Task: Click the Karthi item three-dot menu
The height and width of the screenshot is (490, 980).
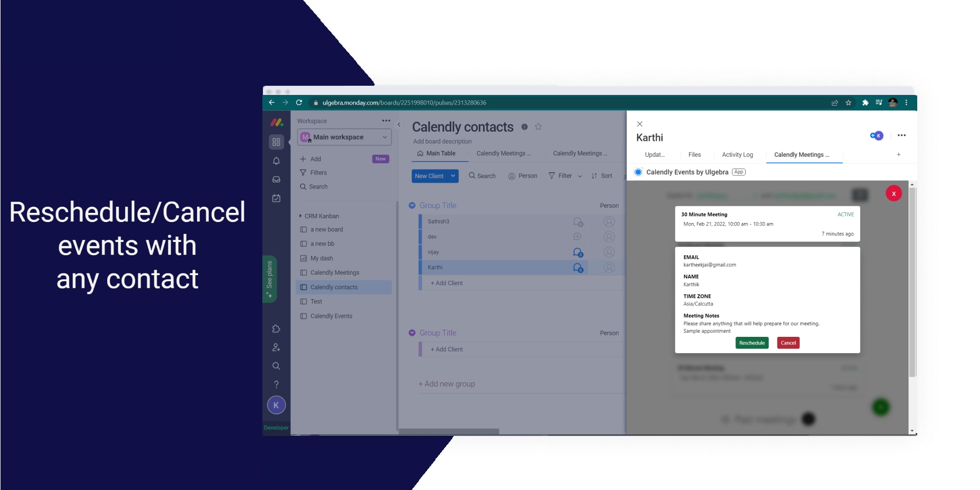Action: [901, 135]
